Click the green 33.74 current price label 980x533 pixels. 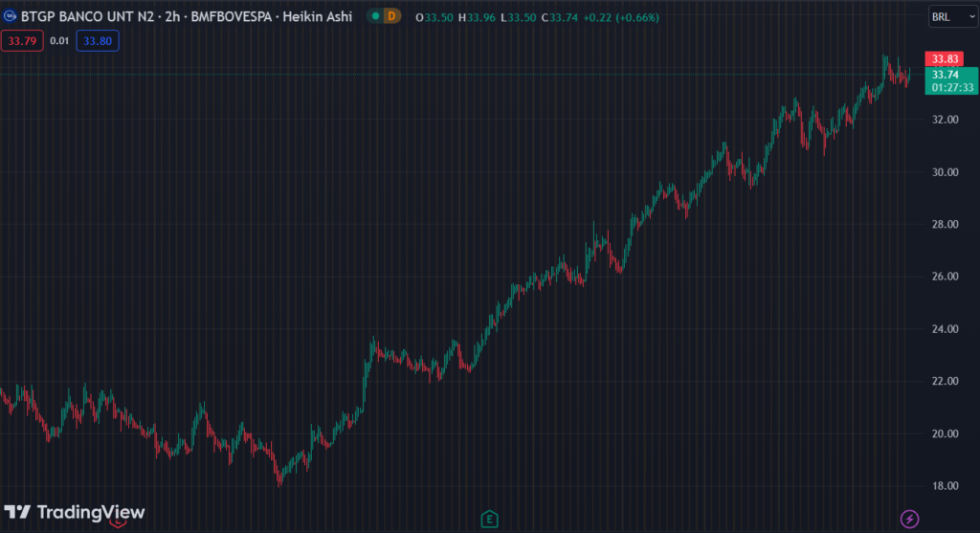(x=945, y=75)
